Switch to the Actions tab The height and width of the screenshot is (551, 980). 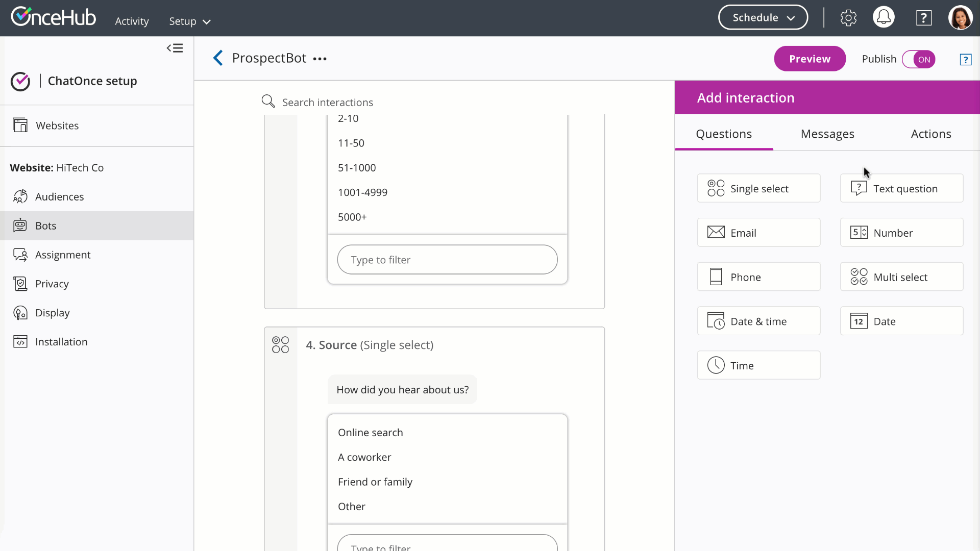(930, 134)
